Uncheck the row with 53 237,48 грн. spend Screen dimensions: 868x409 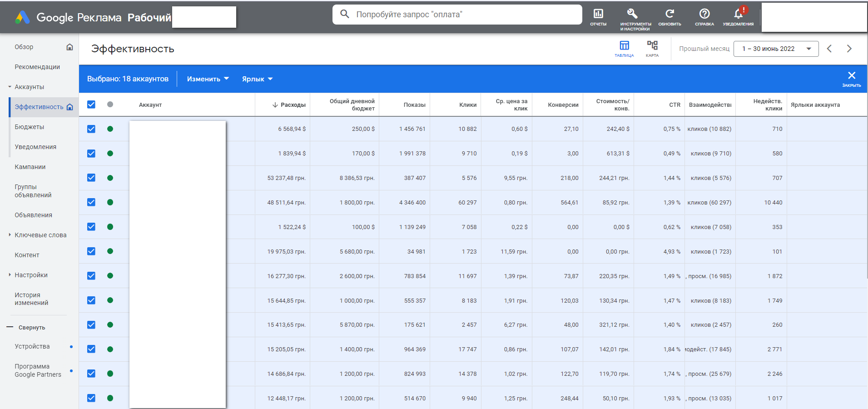(x=91, y=178)
